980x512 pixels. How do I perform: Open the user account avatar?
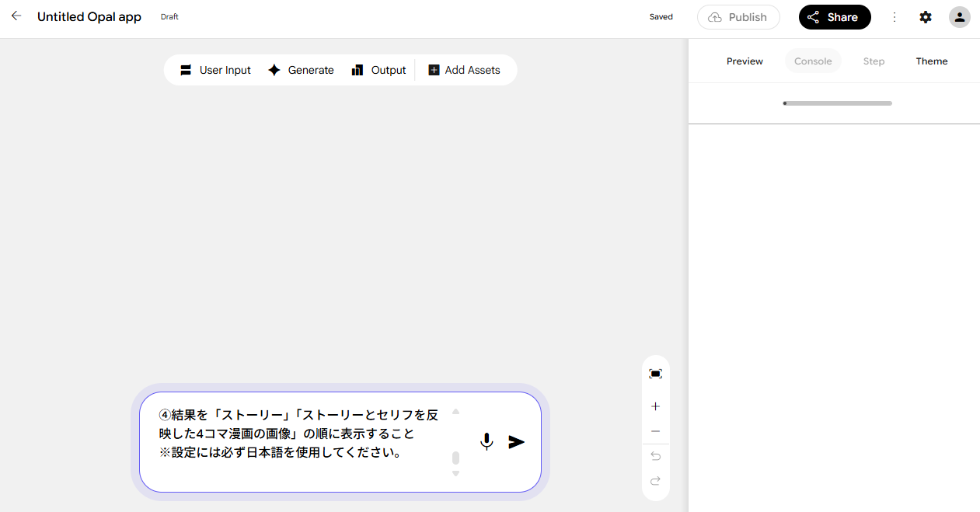pos(960,17)
